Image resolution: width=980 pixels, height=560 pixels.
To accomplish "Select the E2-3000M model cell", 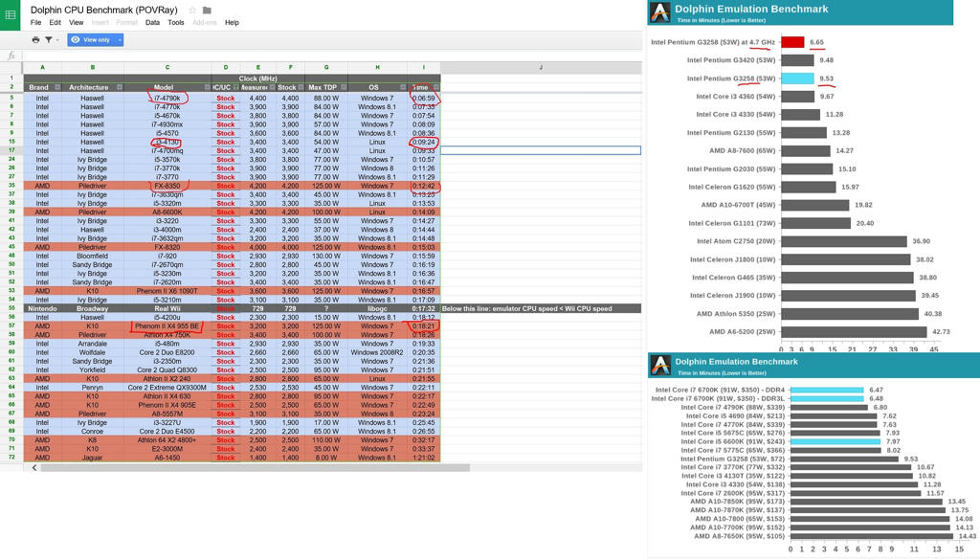I will [167, 449].
